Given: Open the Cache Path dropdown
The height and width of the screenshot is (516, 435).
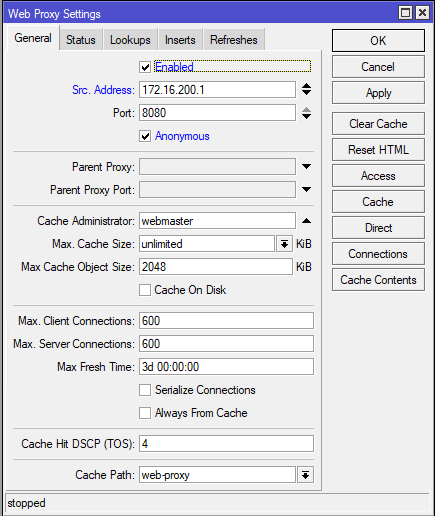Looking at the screenshot, I should coord(305,474).
